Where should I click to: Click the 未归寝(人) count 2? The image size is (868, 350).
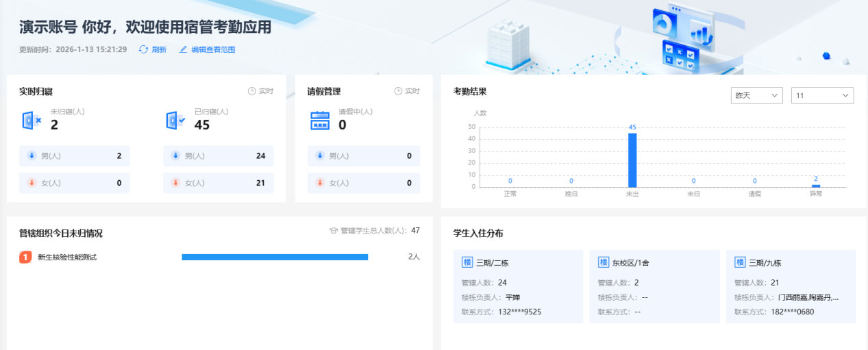click(x=54, y=125)
